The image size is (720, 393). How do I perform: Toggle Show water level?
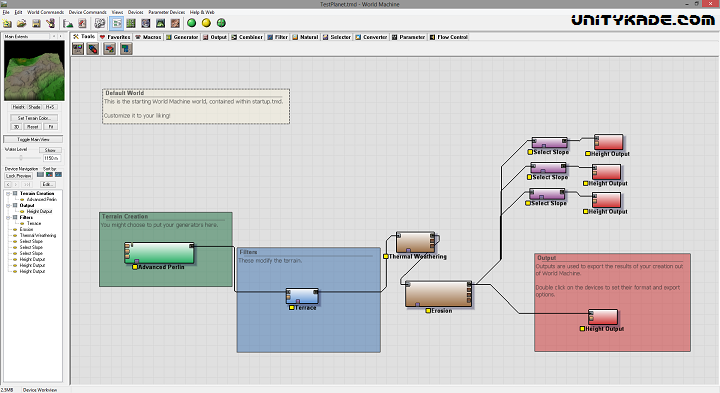(50, 150)
